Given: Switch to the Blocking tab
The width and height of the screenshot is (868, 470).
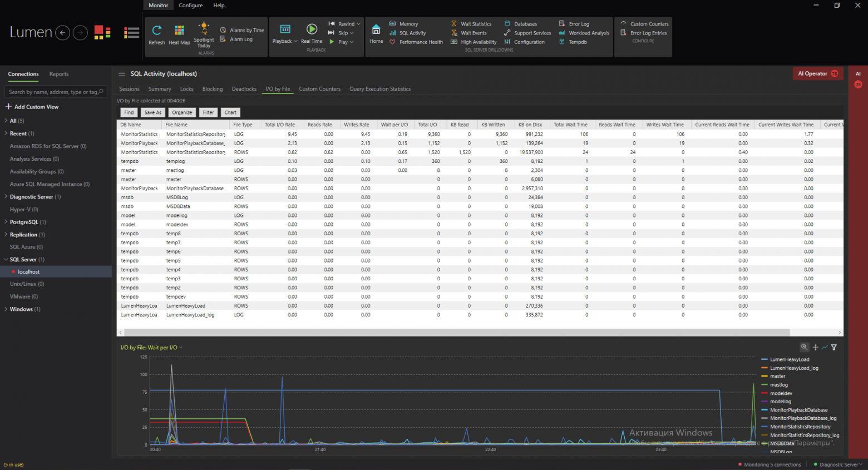Looking at the screenshot, I should [x=213, y=89].
